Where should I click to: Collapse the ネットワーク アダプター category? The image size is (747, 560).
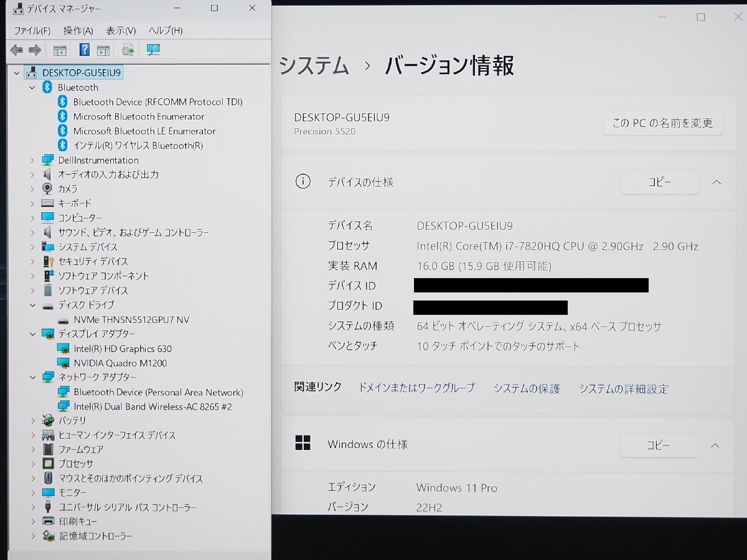[32, 377]
